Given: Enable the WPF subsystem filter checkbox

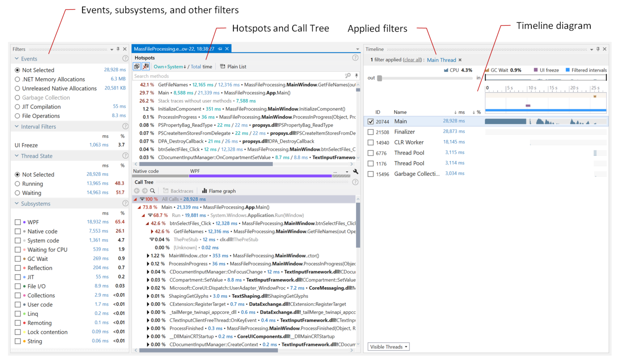Looking at the screenshot, I should 18,222.
